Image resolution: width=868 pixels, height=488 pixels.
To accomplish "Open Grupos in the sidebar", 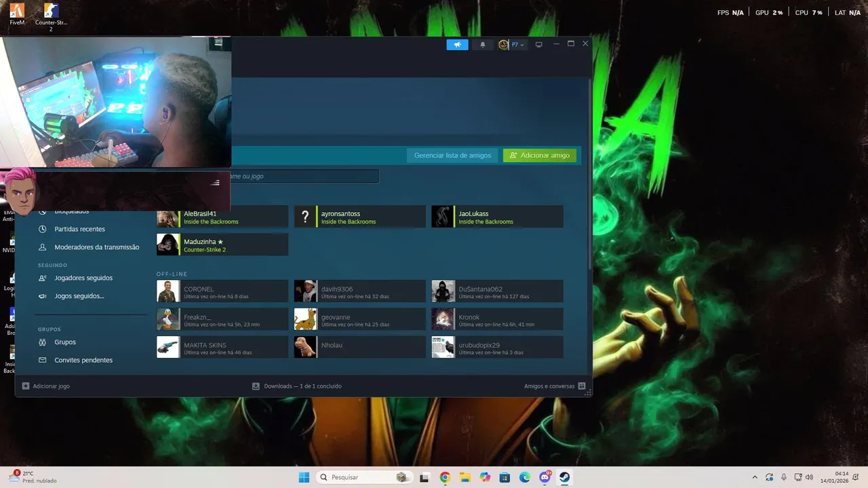I will (65, 342).
